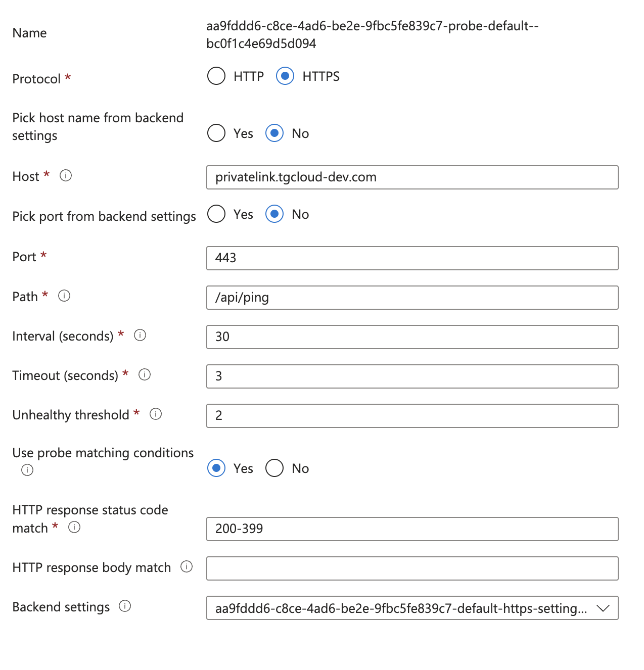The width and height of the screenshot is (644, 670).
Task: Click info icon under probe matching conditions
Action: (27, 470)
